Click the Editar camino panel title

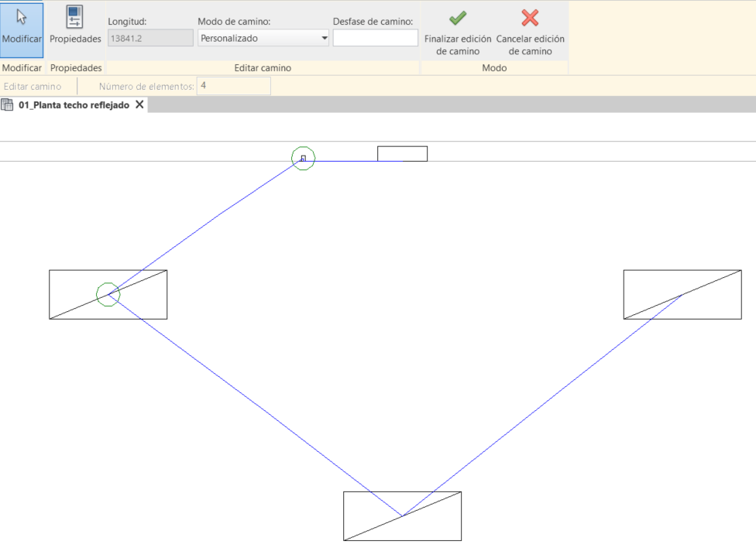[x=263, y=68]
